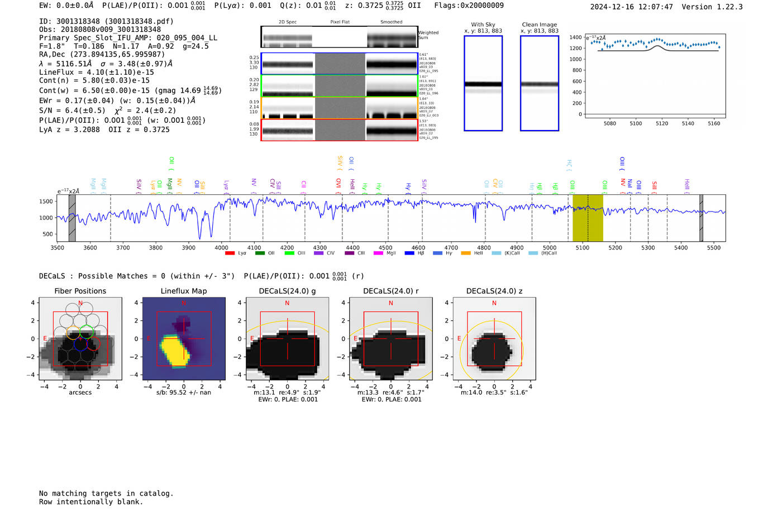The height and width of the screenshot is (532, 782).
Task: Click the Gaussian line-fit plot near 5116Å
Action: tap(655, 76)
